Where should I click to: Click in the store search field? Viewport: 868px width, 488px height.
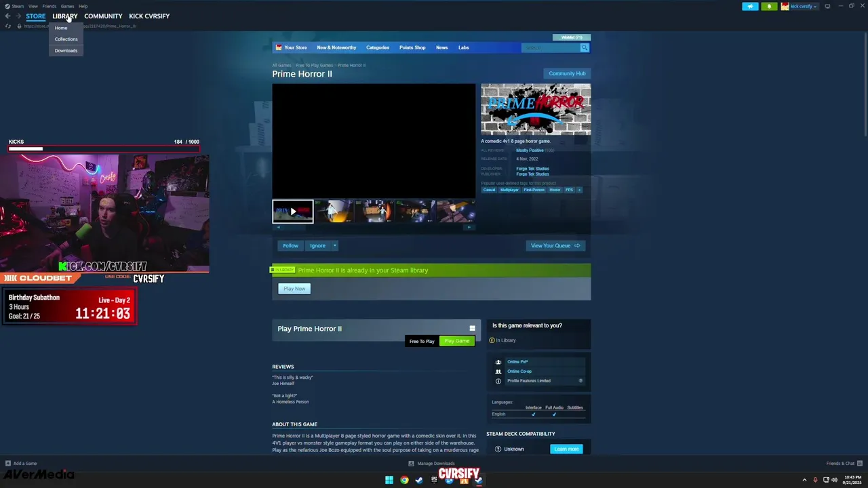pyautogui.click(x=551, y=47)
